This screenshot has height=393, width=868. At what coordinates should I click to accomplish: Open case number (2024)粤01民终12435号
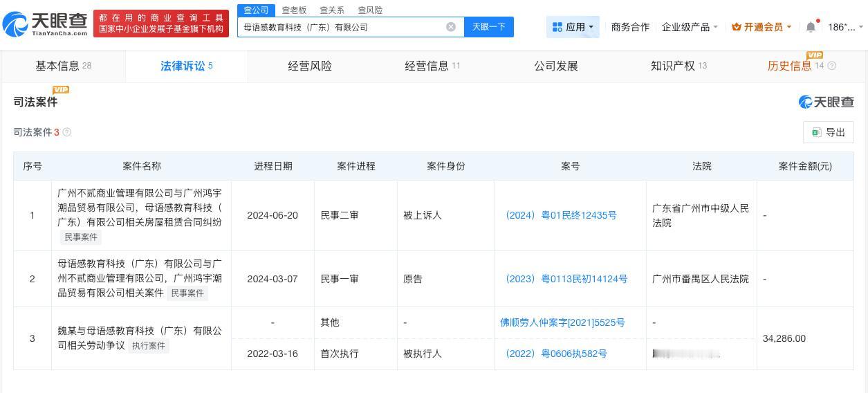[560, 215]
